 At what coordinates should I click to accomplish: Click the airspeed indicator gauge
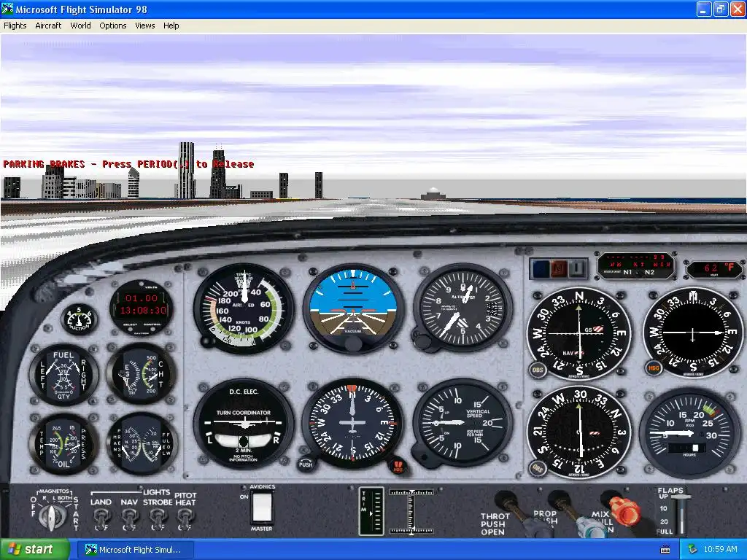244,308
